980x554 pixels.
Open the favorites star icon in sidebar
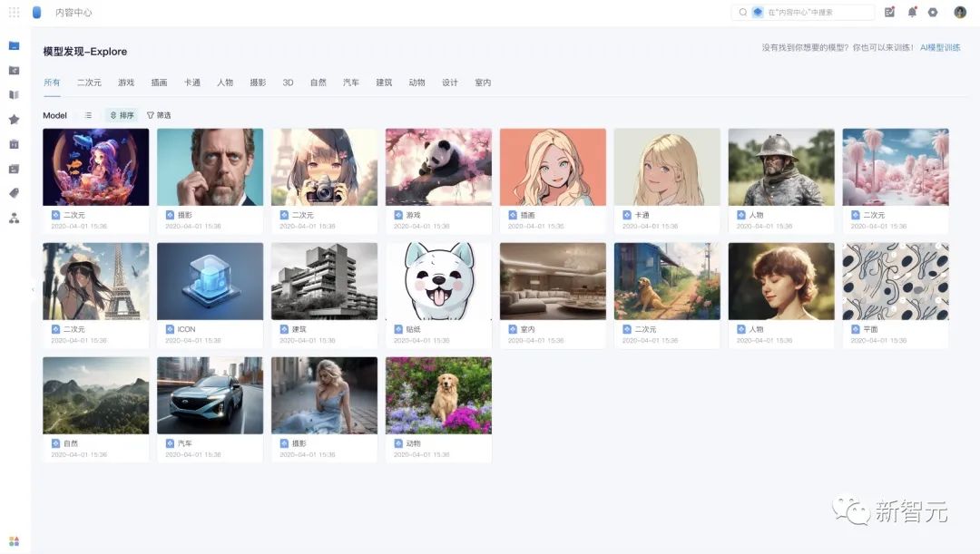pos(13,119)
